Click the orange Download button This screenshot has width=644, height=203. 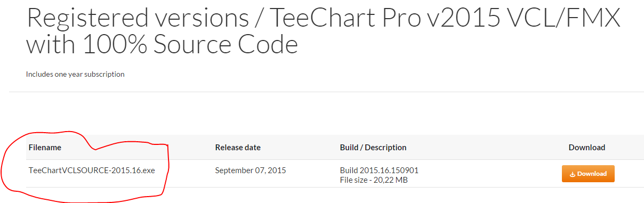[588, 174]
